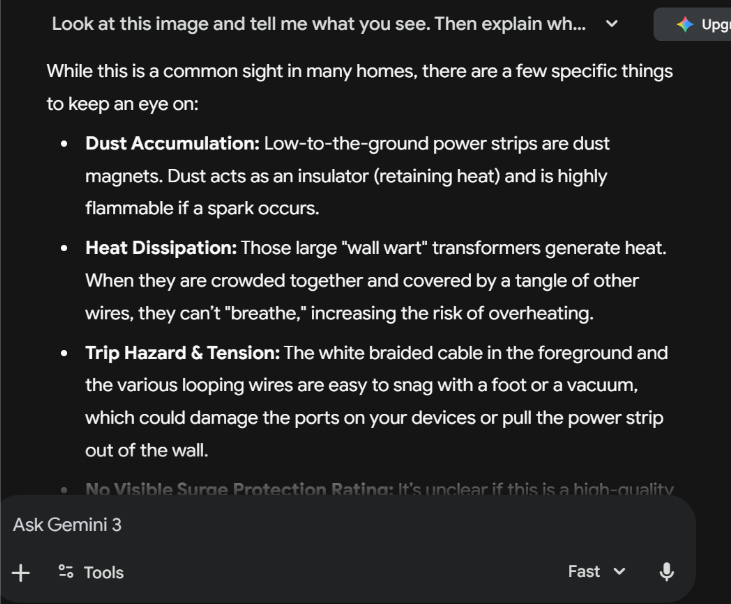The height and width of the screenshot is (604, 731).
Task: Focus the Ask Gemini 3 prompt field
Action: tap(300, 525)
